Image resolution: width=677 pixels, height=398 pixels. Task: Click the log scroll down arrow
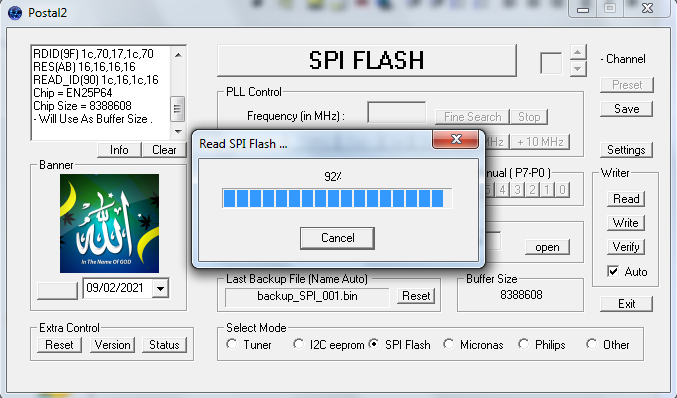178,131
